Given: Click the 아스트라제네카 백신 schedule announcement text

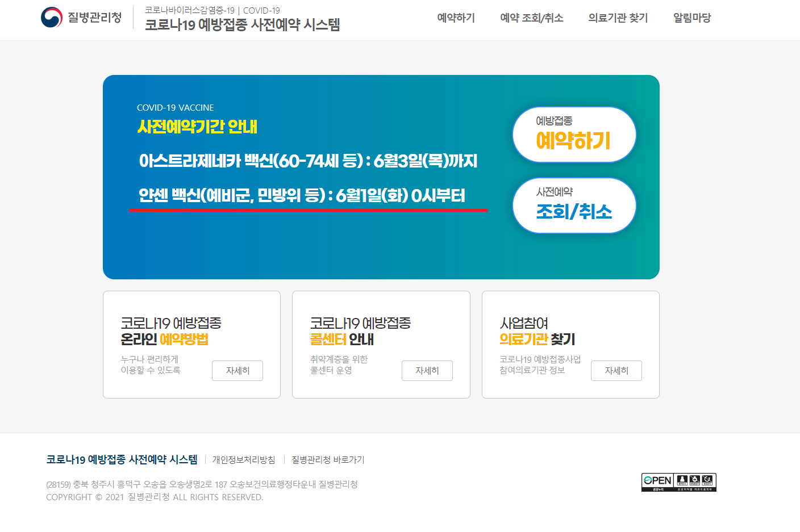Looking at the screenshot, I should click(x=308, y=161).
